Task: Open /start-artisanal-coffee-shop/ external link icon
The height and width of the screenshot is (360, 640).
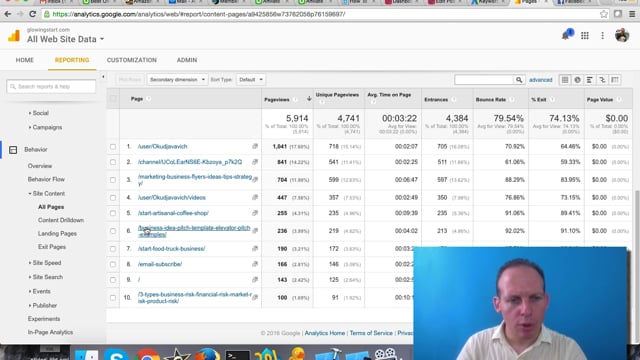Action: [255, 213]
